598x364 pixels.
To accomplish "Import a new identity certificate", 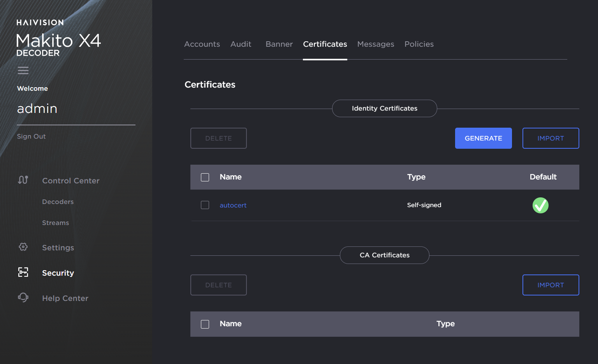I will click(551, 138).
